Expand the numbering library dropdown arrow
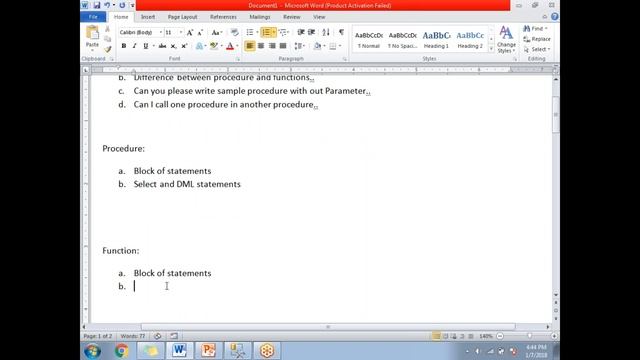 click(x=273, y=32)
